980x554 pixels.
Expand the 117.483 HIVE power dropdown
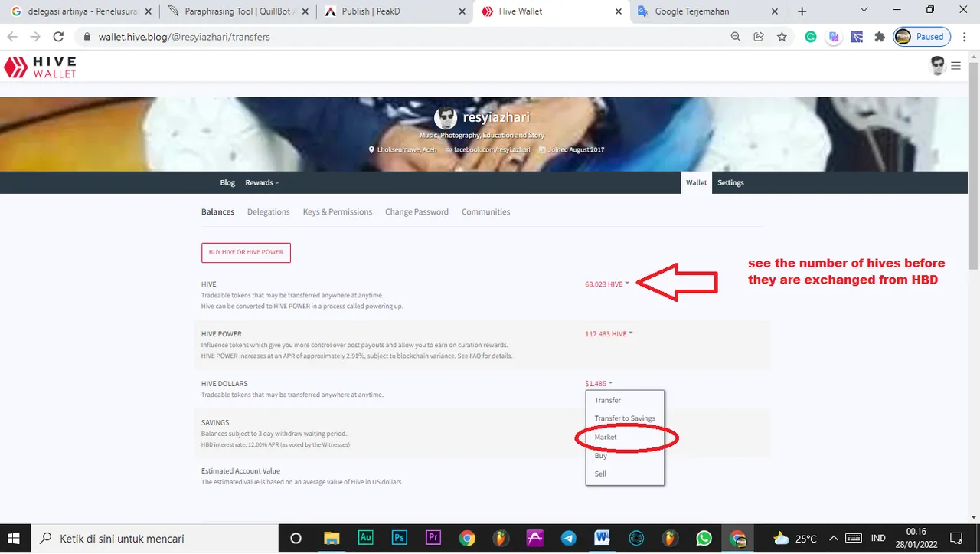pyautogui.click(x=609, y=334)
